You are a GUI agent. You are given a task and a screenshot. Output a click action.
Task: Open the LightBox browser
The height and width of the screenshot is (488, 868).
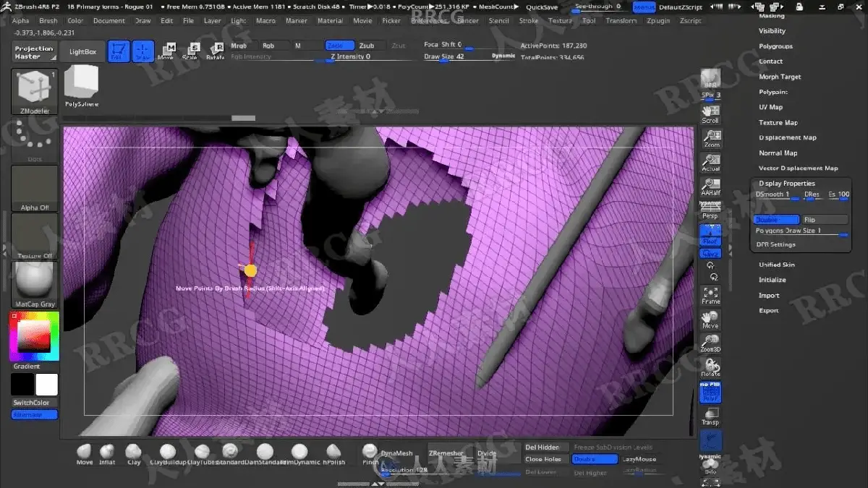coord(82,52)
